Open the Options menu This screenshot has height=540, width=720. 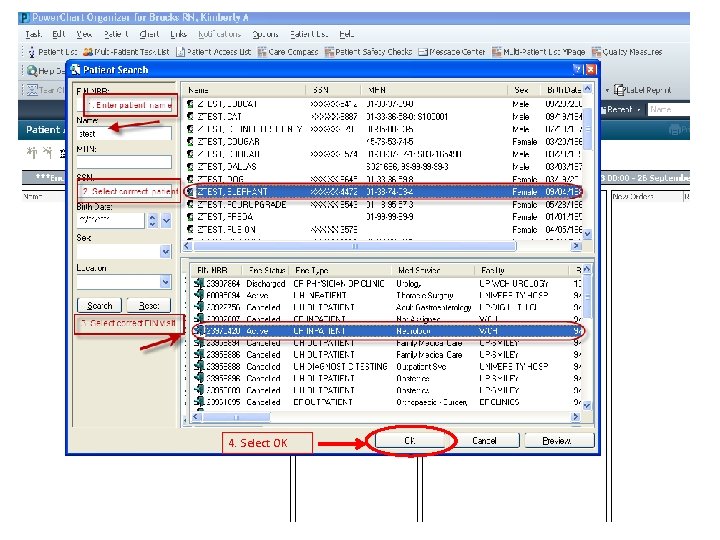point(265,34)
